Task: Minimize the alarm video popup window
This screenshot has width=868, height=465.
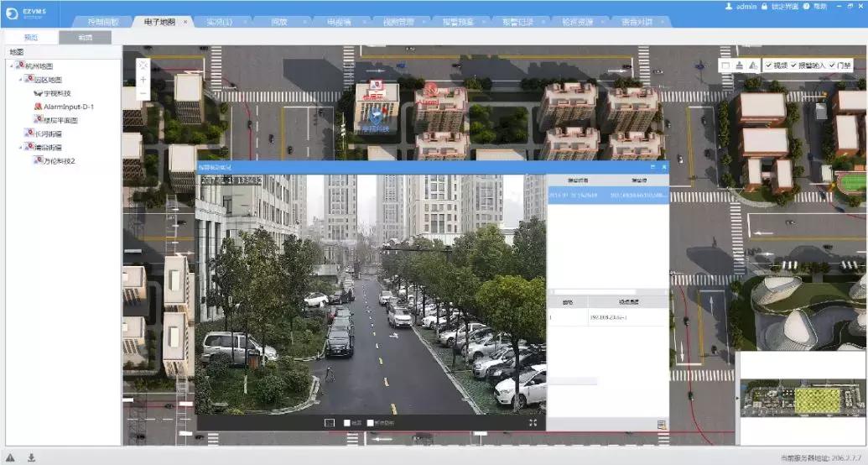Action: click(x=652, y=167)
